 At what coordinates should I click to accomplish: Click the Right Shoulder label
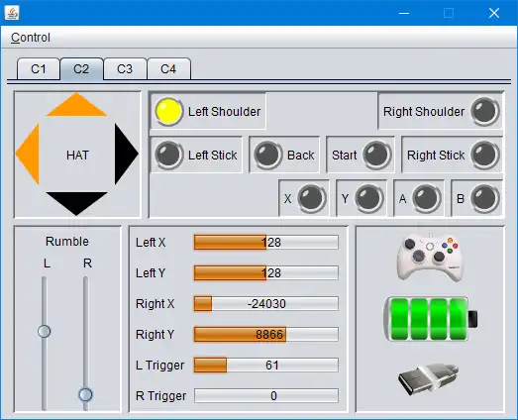pyautogui.click(x=424, y=112)
